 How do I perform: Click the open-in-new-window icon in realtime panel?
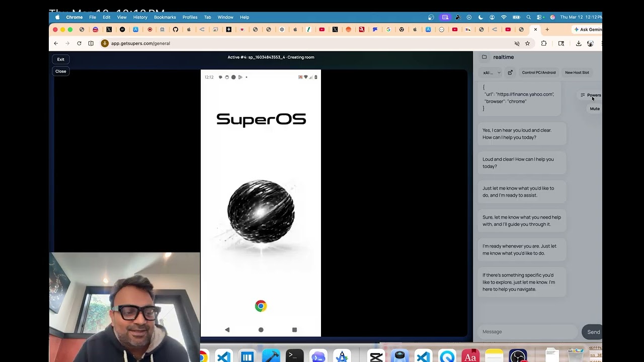point(510,72)
